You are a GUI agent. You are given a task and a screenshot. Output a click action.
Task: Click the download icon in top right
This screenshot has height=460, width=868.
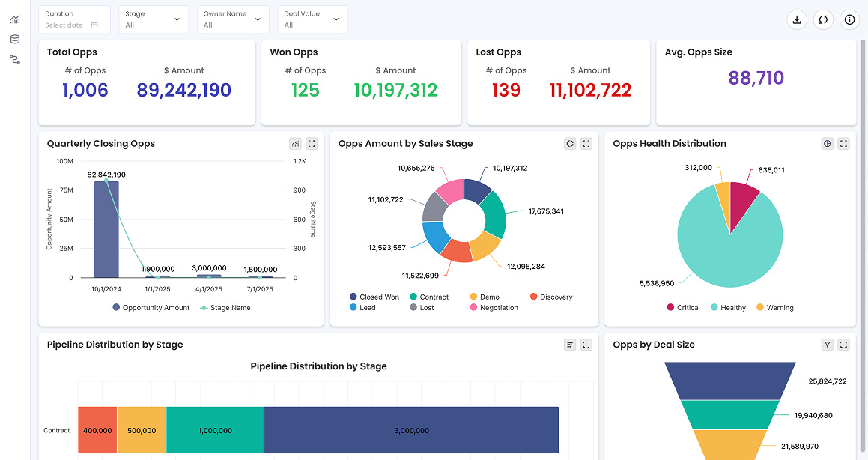click(x=797, y=20)
